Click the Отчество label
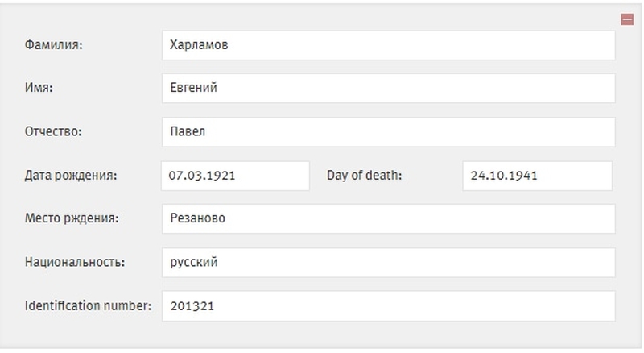The height and width of the screenshot is (353, 644). point(54,131)
